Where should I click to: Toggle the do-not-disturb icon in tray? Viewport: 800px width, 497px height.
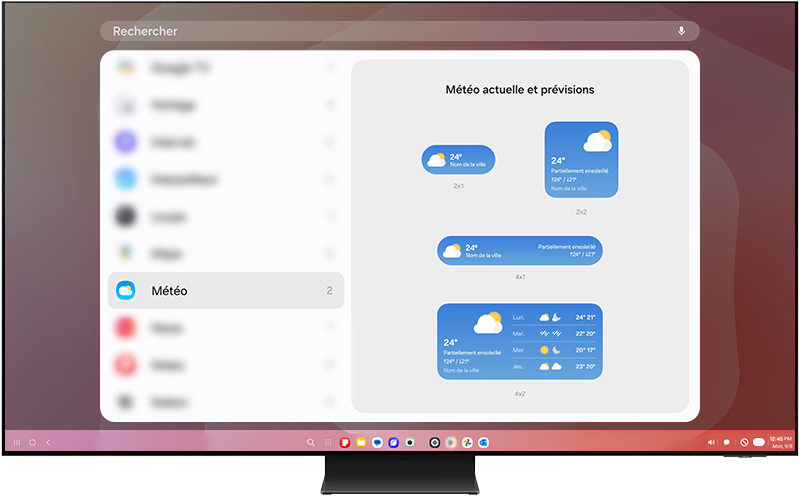click(x=744, y=442)
